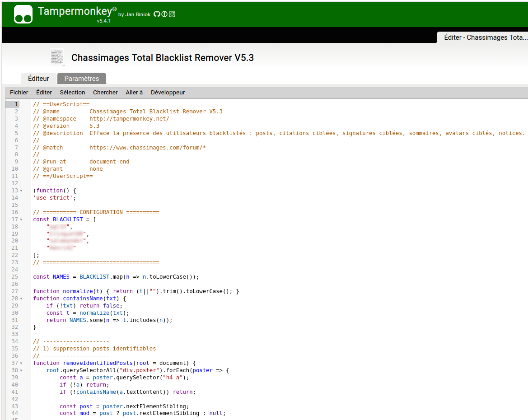The width and height of the screenshot is (528, 420).
Task: Click 'removeIdentifiedPosts' function name
Action: 98,363
